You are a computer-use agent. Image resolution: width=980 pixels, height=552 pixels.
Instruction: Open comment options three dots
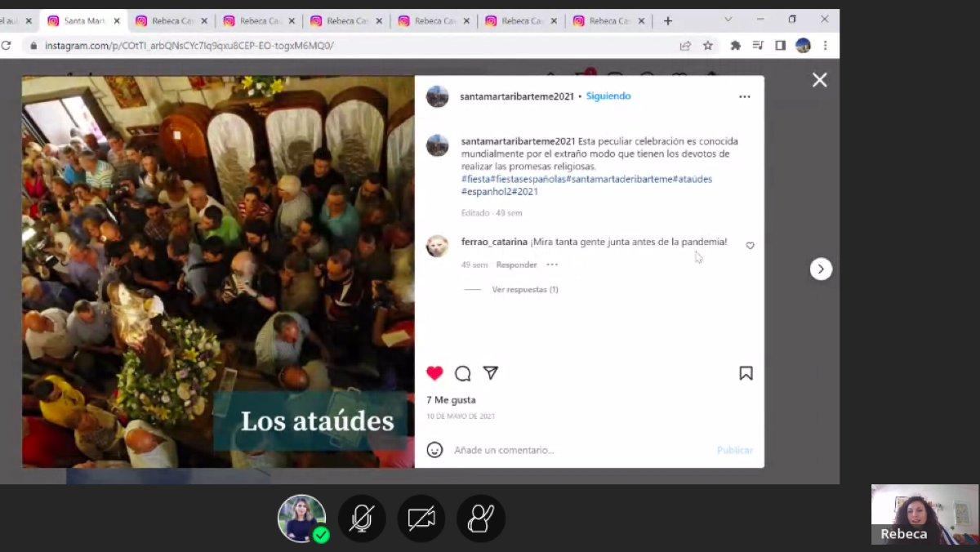click(x=552, y=265)
